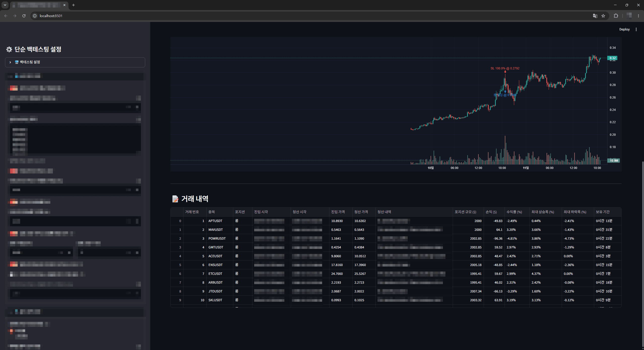Sort by the 보유 기간 column header
Viewport: 644px width, 350px height.
608,212
